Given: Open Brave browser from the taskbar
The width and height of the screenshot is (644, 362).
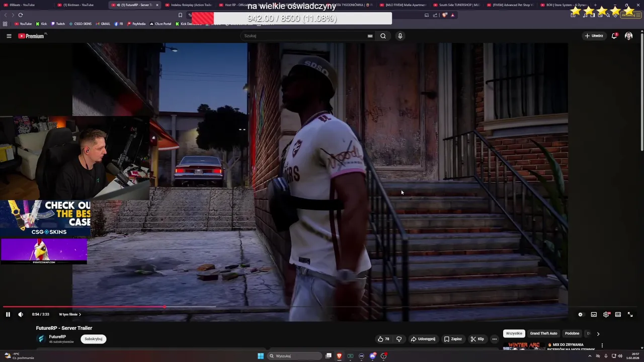Looking at the screenshot, I should pyautogui.click(x=339, y=356).
